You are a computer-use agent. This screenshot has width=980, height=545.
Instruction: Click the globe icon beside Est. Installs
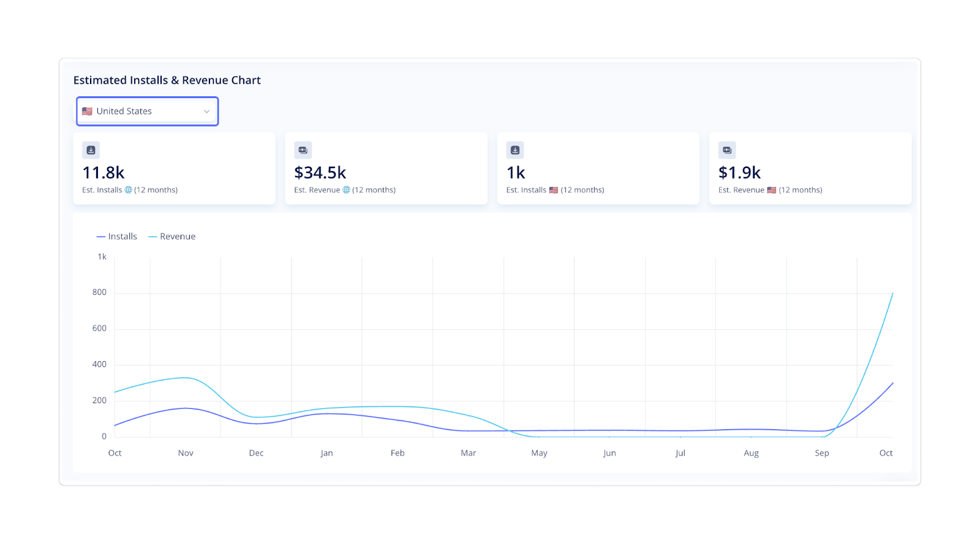coord(129,190)
